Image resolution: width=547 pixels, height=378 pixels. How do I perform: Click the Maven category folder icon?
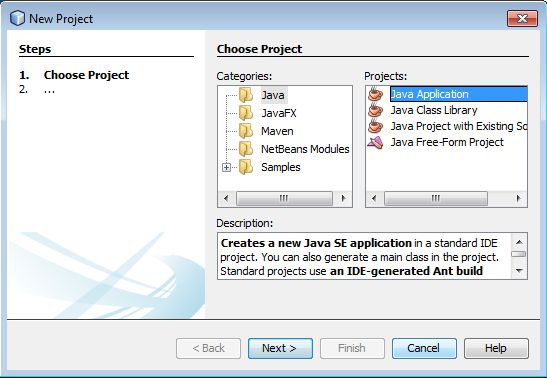(246, 131)
